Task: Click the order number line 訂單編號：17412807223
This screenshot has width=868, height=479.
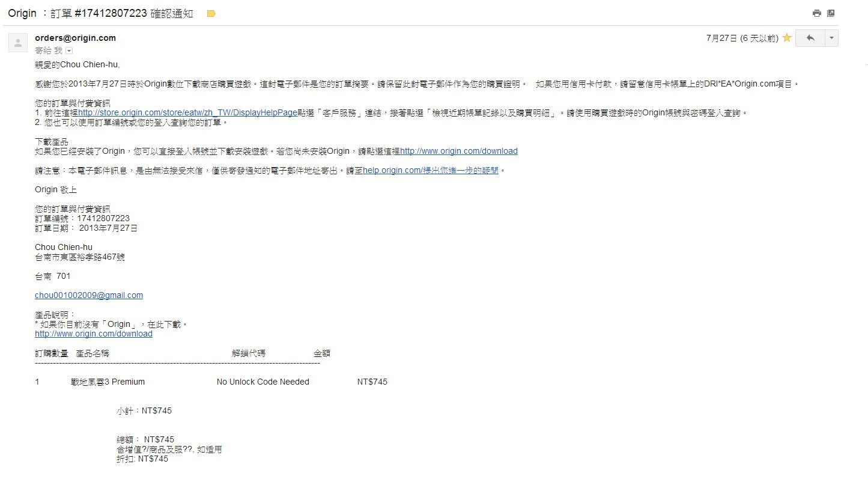Action: (82, 218)
